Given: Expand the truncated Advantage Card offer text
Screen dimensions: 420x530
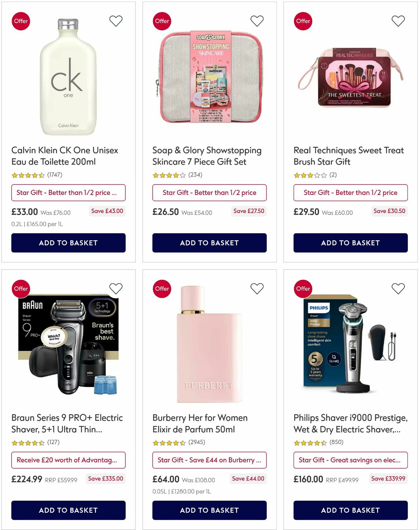Looking at the screenshot, I should tap(68, 460).
